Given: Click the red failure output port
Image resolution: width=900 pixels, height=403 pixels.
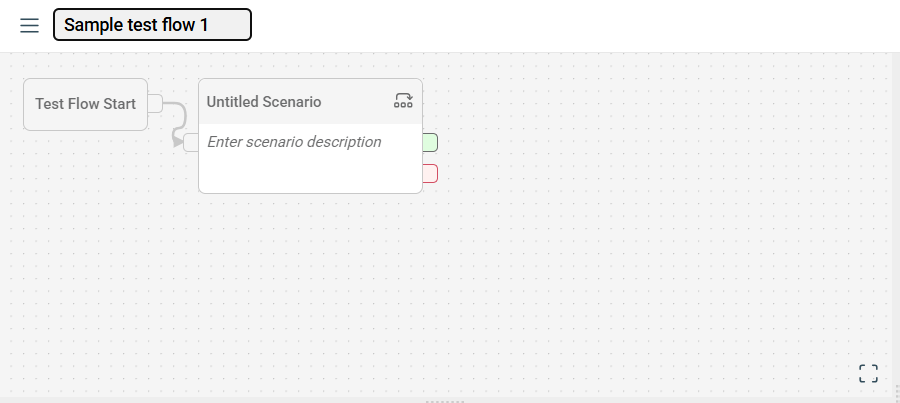Looking at the screenshot, I should tap(430, 174).
